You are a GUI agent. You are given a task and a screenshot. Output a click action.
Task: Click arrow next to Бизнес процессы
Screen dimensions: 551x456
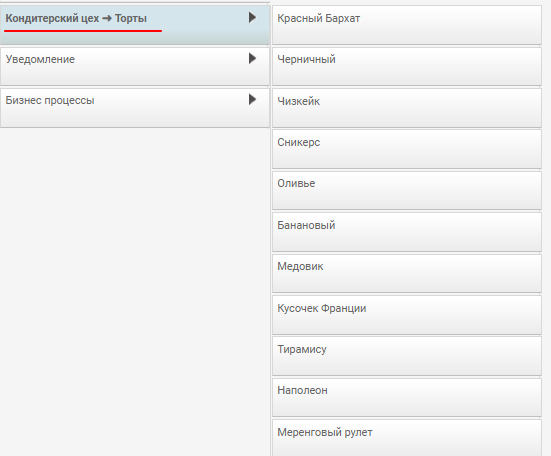pos(252,99)
